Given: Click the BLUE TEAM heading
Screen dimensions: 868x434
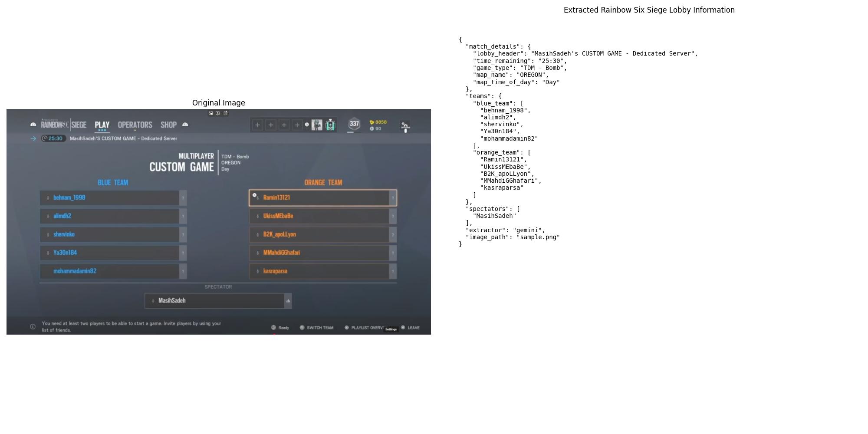Looking at the screenshot, I should click(113, 183).
